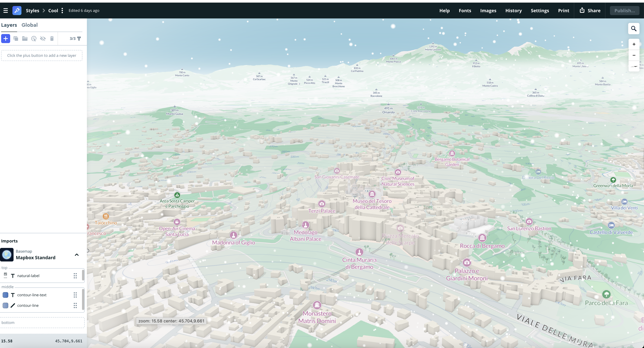This screenshot has width=644, height=348.
Task: Select the duplicate layer icon
Action: (15, 39)
